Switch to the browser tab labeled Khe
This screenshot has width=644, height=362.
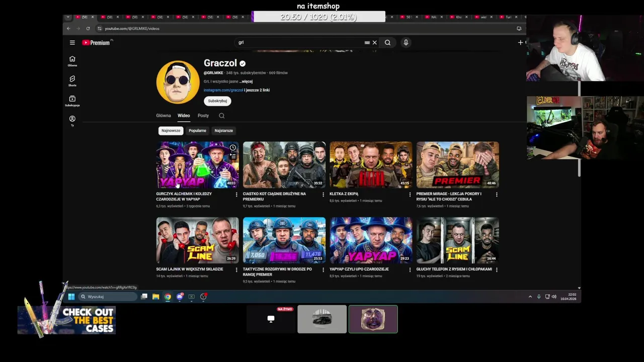458,17
